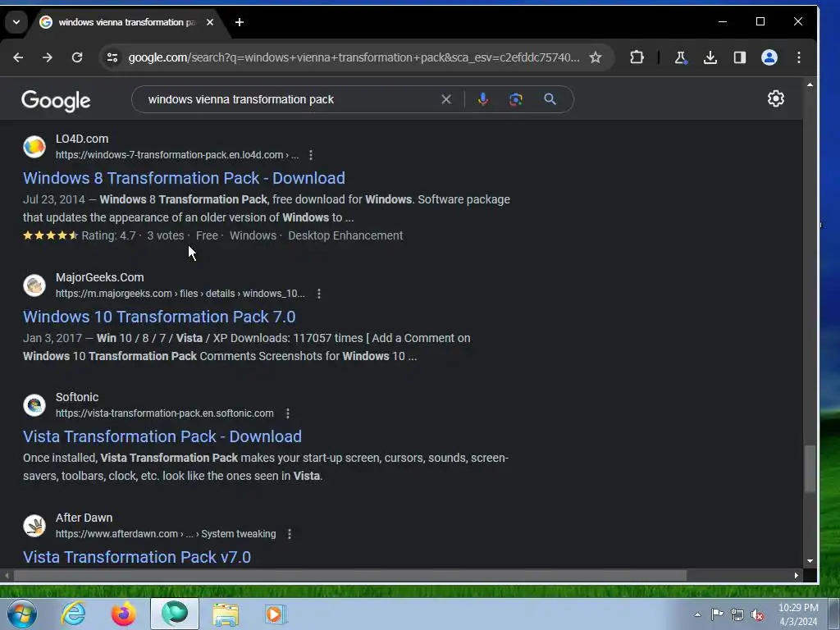Click the active browser button in taskbar
Viewport: 840px width, 630px height.
coord(175,614)
